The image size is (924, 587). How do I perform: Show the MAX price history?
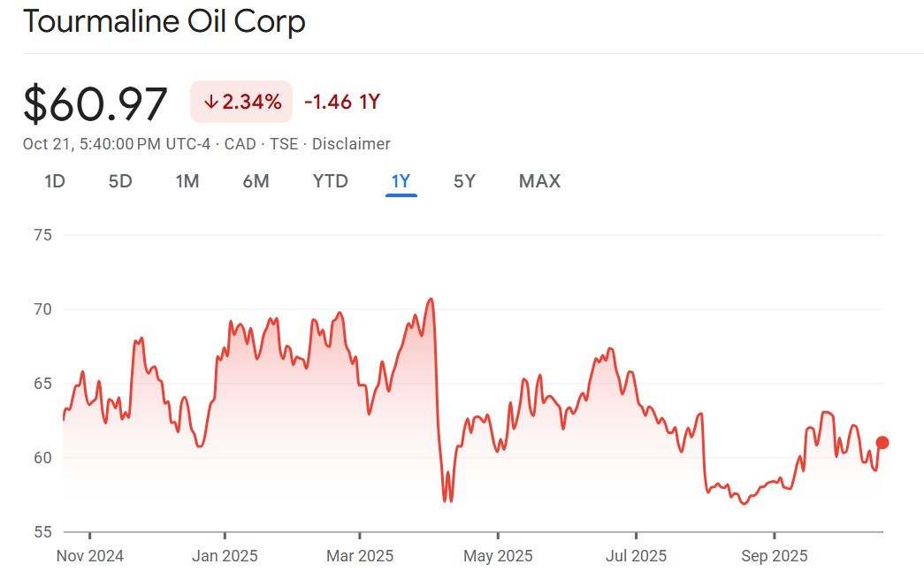(539, 181)
